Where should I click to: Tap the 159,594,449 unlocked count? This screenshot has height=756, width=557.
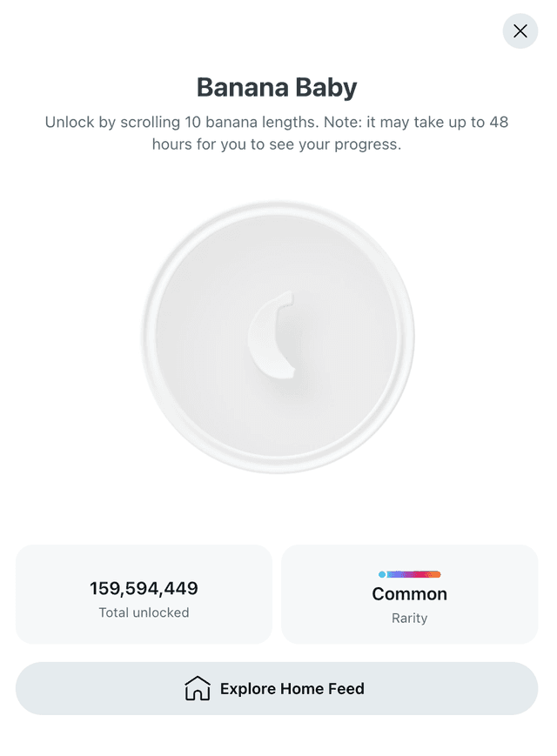(x=144, y=587)
